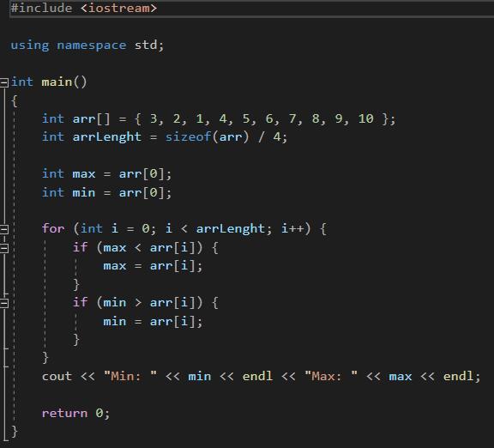Image resolution: width=494 pixels, height=448 pixels.
Task: Click the return 0; statement
Action: coord(75,414)
